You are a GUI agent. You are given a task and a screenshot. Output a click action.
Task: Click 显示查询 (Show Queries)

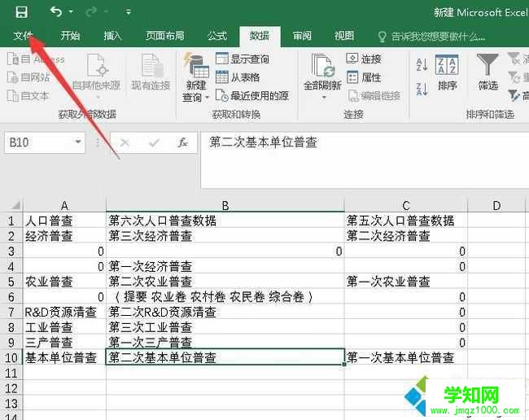(243, 59)
